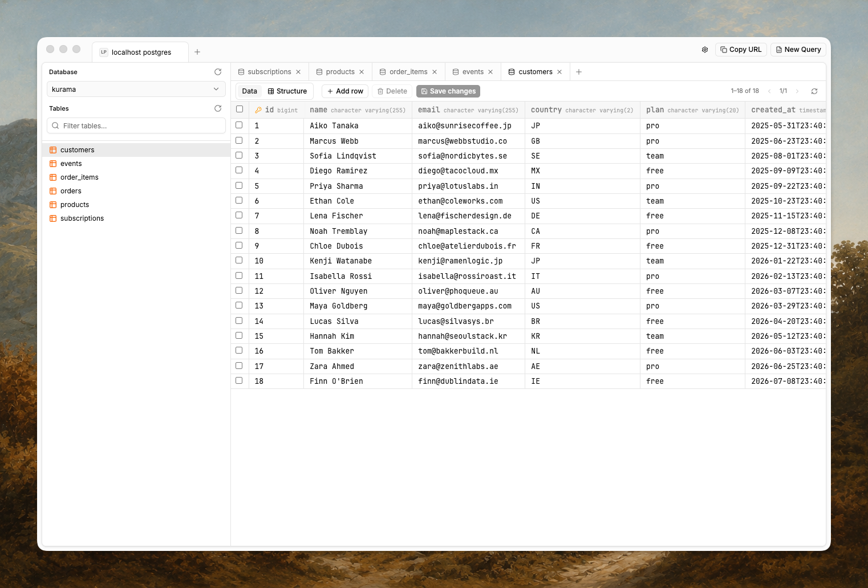Select cell lena@fischerdesign.de
The height and width of the screenshot is (588, 868).
468,216
